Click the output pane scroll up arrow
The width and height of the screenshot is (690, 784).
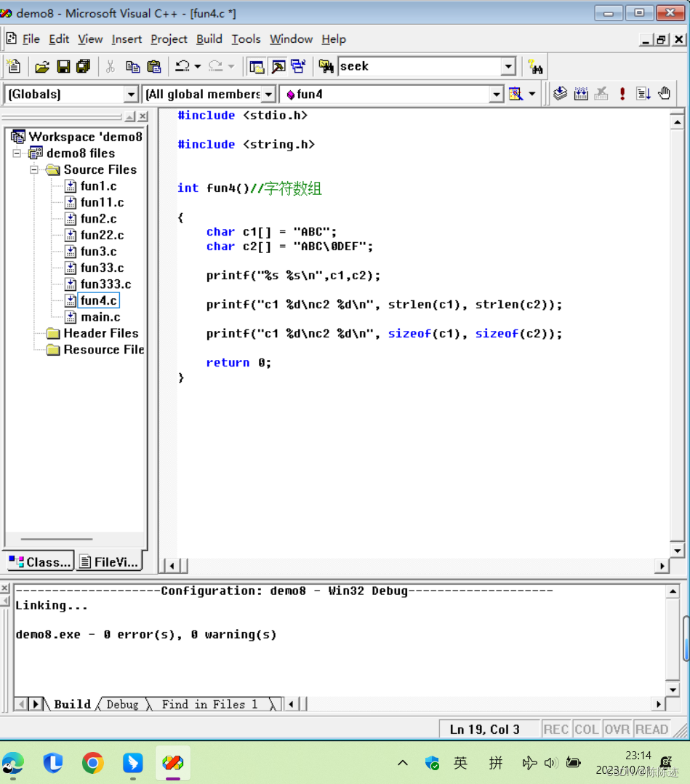(x=673, y=591)
